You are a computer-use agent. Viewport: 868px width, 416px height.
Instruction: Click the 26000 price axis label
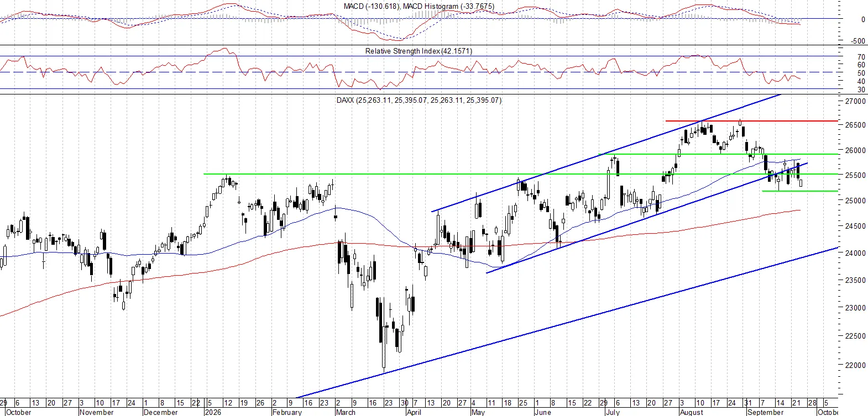point(856,150)
